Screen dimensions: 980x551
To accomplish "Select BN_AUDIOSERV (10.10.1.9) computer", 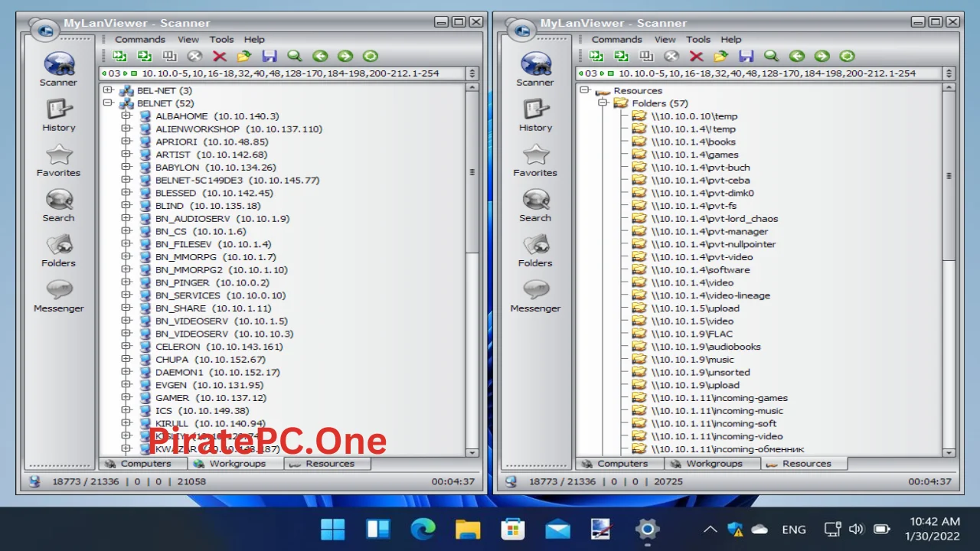I will tap(222, 219).
